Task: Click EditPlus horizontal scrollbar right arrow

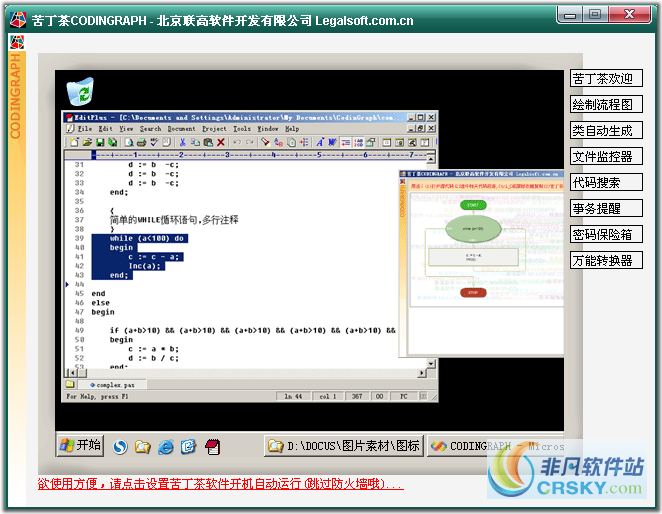Action: click(421, 373)
